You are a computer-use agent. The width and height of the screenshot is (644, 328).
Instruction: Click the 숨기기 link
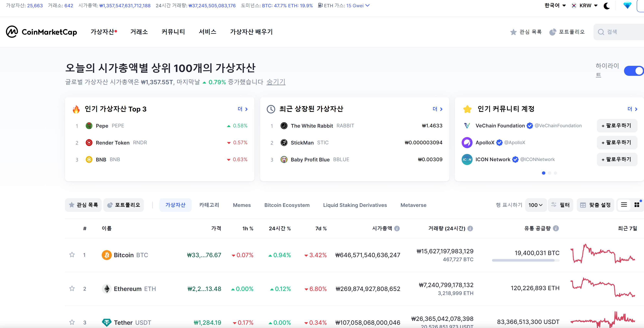click(276, 82)
